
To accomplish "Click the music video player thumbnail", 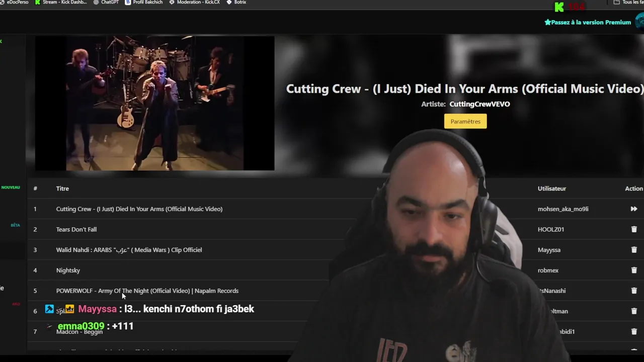I will pos(154,103).
